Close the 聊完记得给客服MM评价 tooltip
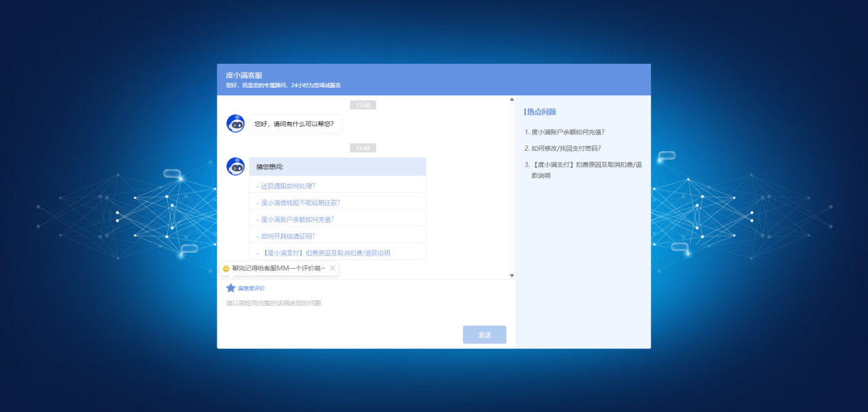 (333, 268)
